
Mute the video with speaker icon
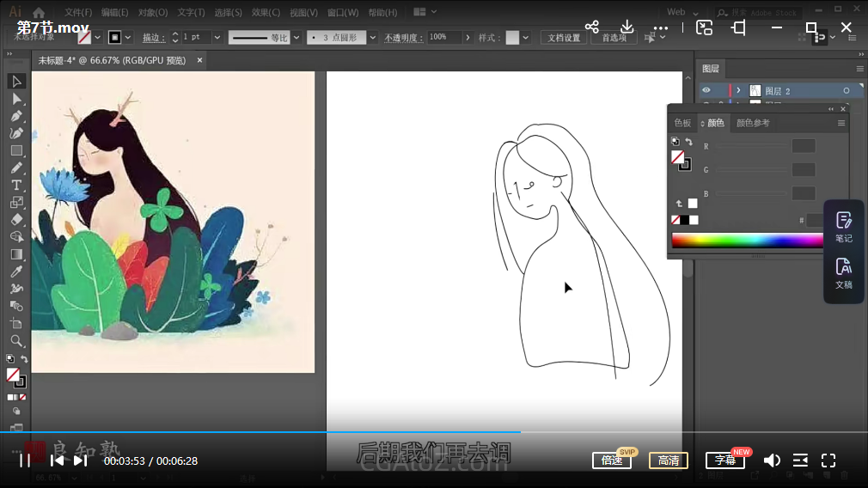click(772, 461)
